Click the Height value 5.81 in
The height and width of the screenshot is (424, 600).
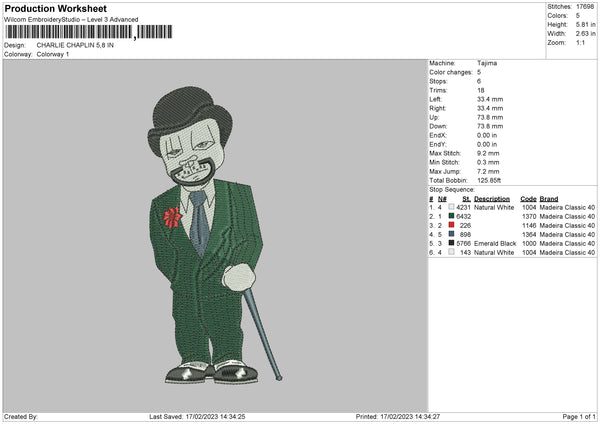(x=585, y=24)
